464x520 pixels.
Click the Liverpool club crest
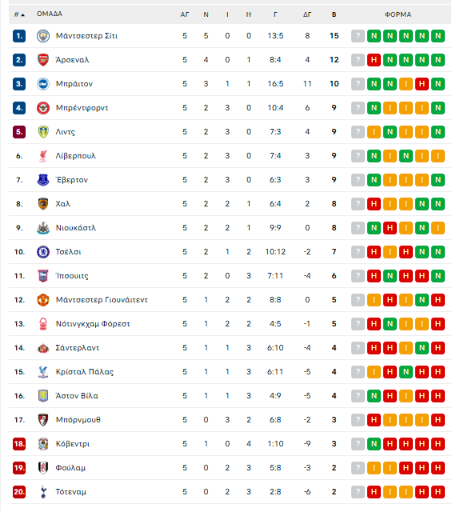43,156
